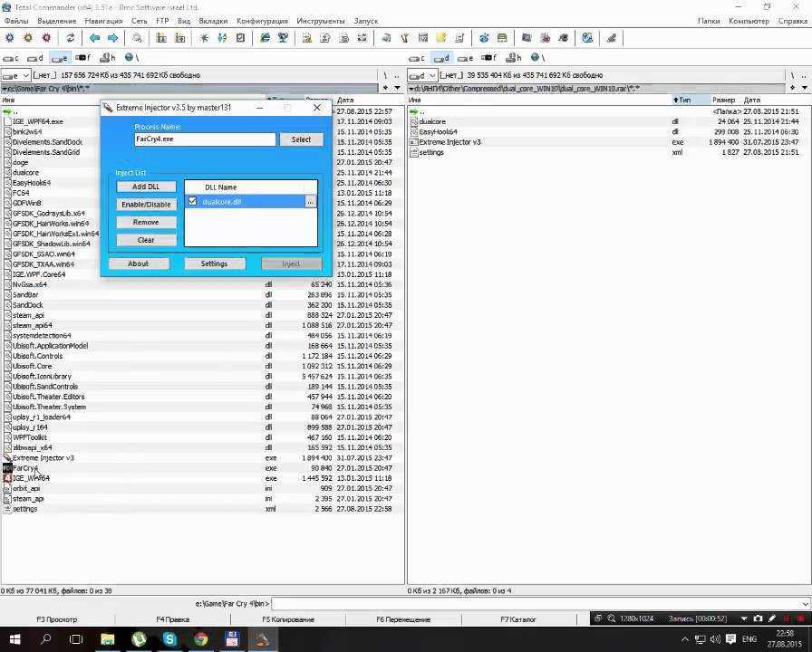Open Skype from the taskbar
The image size is (812, 652).
click(169, 639)
